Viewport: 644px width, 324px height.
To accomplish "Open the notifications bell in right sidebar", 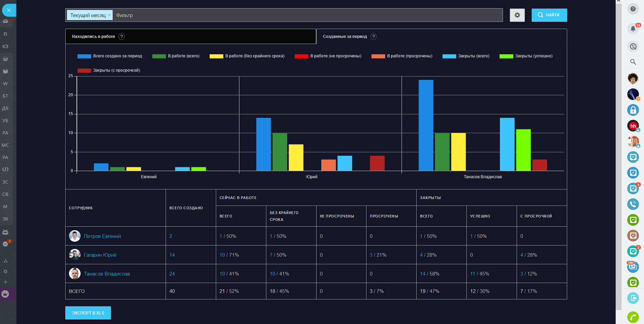I will [x=633, y=29].
